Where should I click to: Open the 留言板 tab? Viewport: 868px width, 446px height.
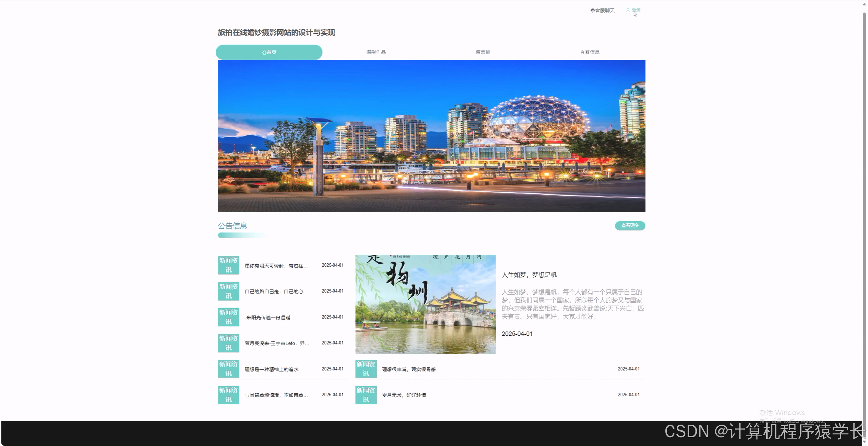click(483, 52)
